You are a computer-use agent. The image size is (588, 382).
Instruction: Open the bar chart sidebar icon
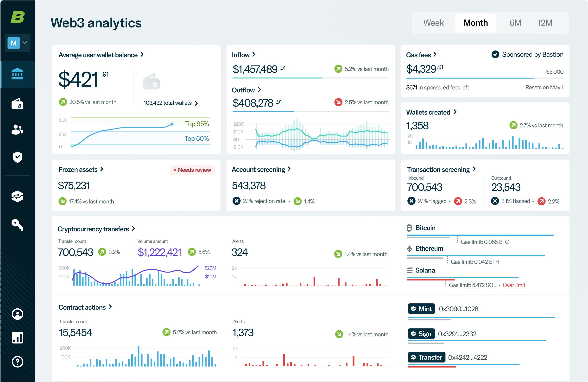coord(17,337)
